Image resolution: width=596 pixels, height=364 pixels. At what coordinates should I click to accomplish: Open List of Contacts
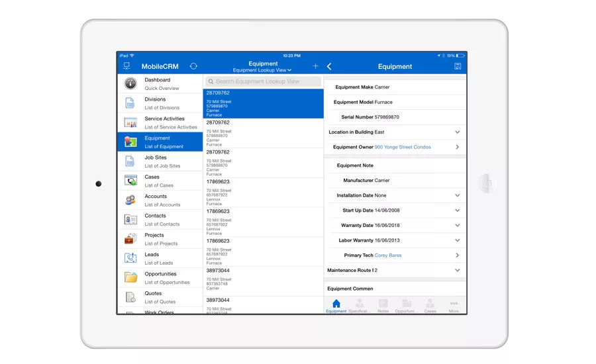(x=160, y=219)
